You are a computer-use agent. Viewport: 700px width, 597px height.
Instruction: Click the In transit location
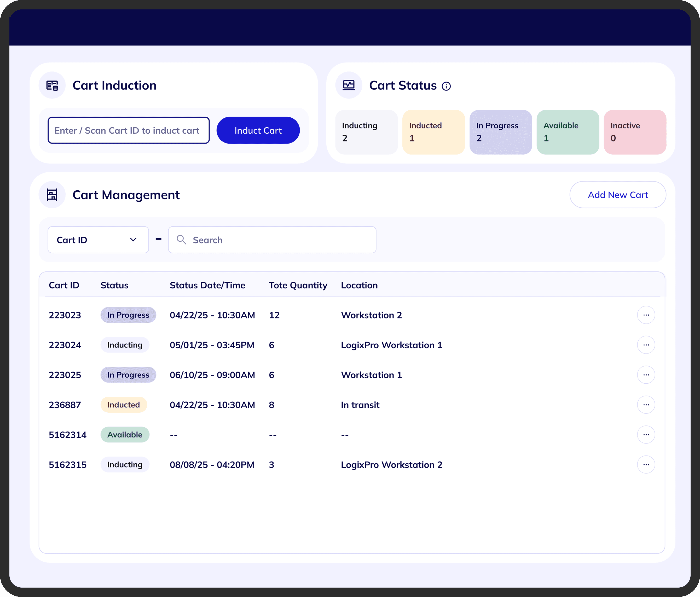tap(360, 405)
